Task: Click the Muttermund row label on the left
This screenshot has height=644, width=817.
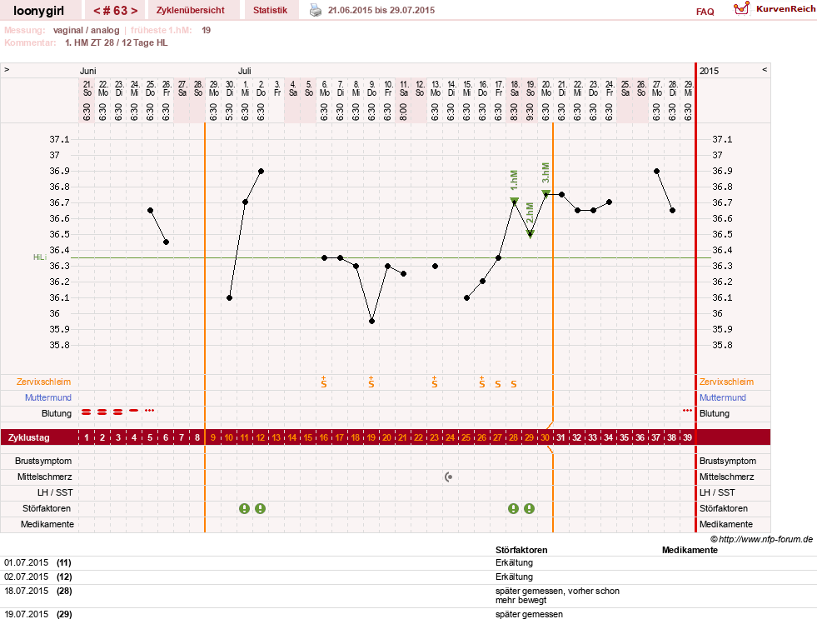Action: pos(48,397)
